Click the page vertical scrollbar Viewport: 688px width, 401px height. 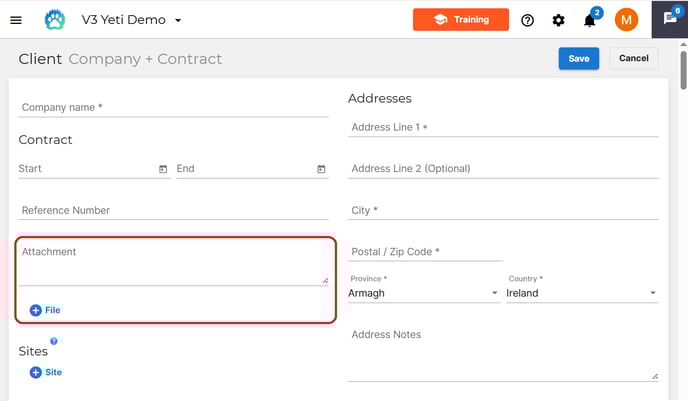[684, 70]
